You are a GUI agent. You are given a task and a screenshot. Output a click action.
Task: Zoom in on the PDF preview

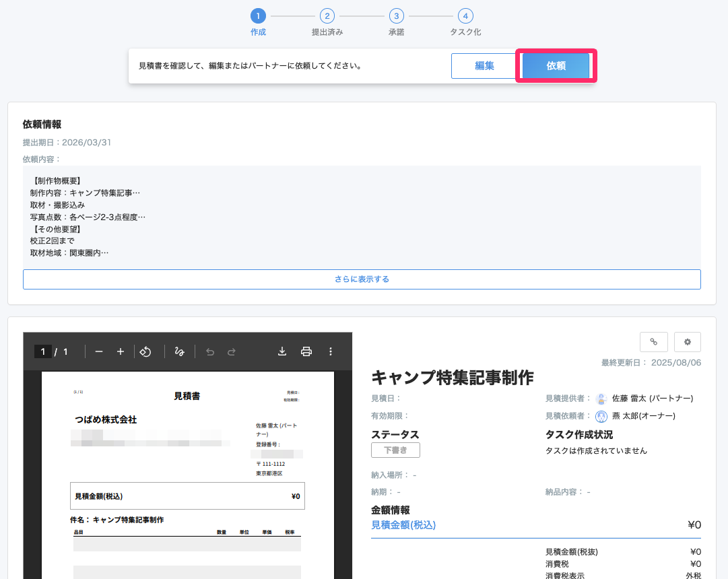pos(121,351)
